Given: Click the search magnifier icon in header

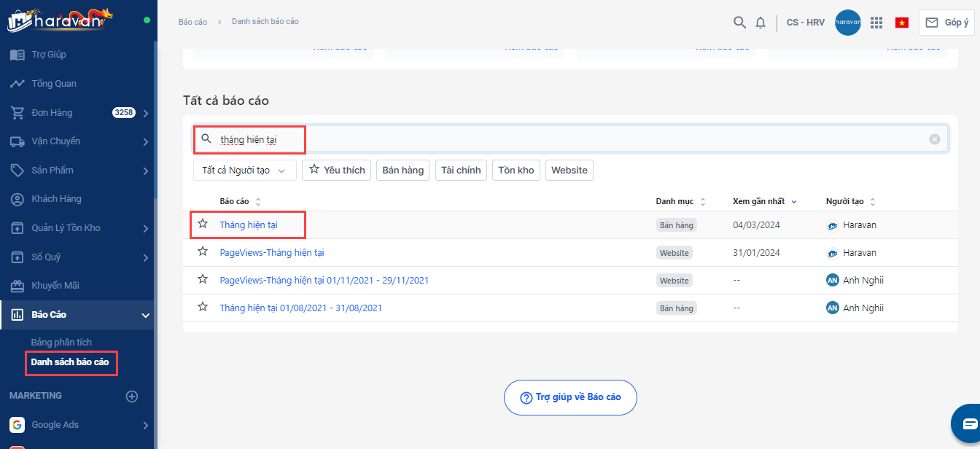Looking at the screenshot, I should (739, 23).
